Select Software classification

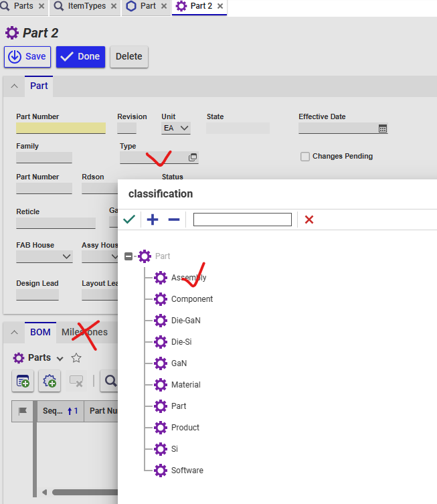tap(187, 471)
